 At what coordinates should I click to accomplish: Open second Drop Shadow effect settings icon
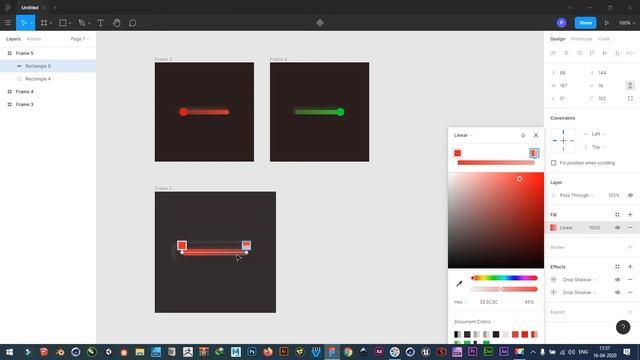[553, 292]
